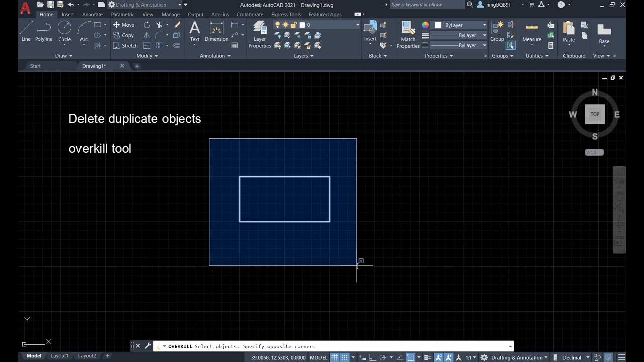Switch to the Layout1 tab
The width and height of the screenshot is (644, 362).
tap(59, 356)
